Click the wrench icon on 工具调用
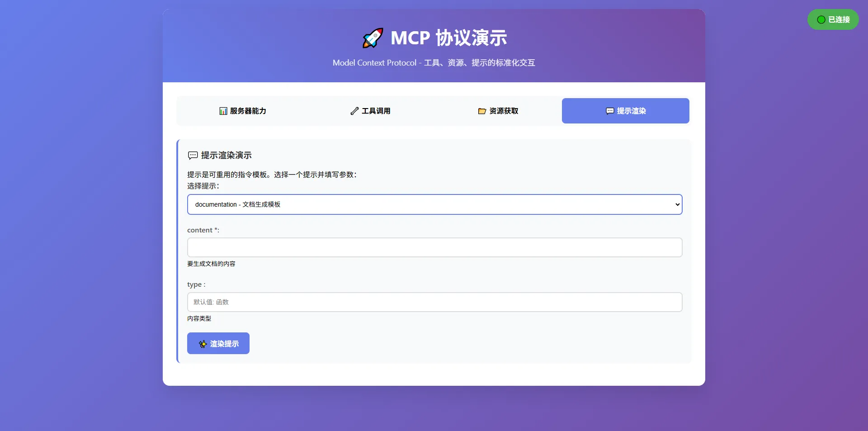 click(x=354, y=111)
